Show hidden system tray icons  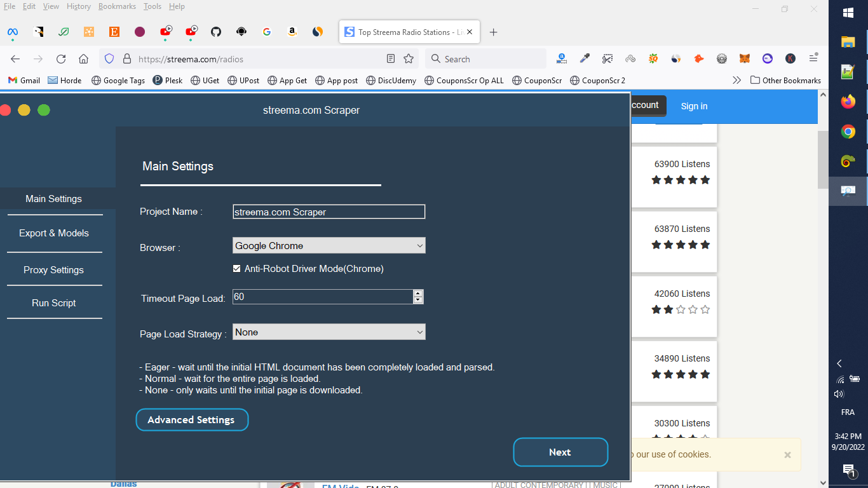839,363
